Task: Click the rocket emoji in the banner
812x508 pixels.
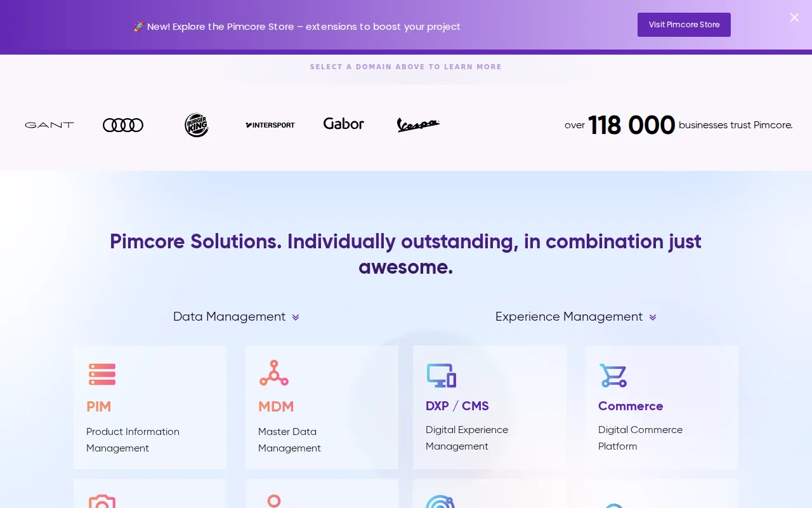Action: click(139, 27)
